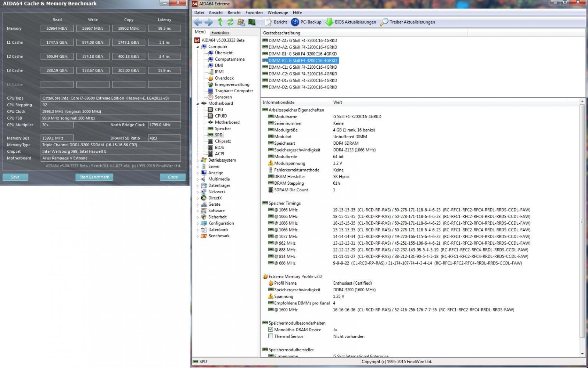Expand the Netzwerk tree node
This screenshot has width=588, height=368.
(x=198, y=192)
